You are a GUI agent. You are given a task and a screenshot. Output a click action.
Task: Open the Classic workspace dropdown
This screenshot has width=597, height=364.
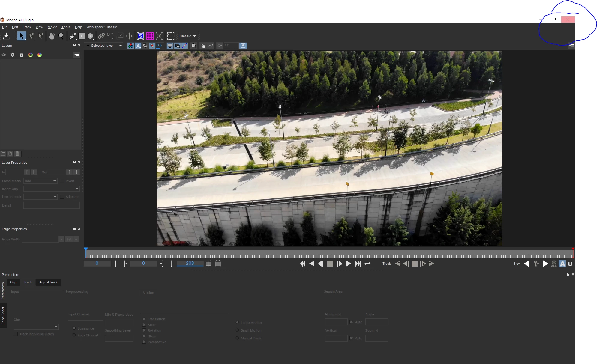(x=188, y=36)
